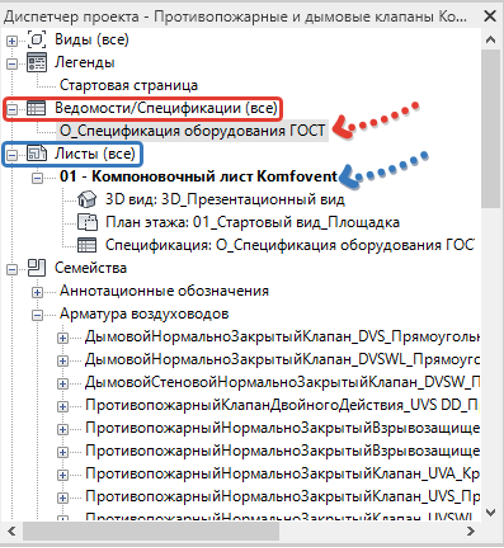Select Виды (все) tree item

point(92,39)
